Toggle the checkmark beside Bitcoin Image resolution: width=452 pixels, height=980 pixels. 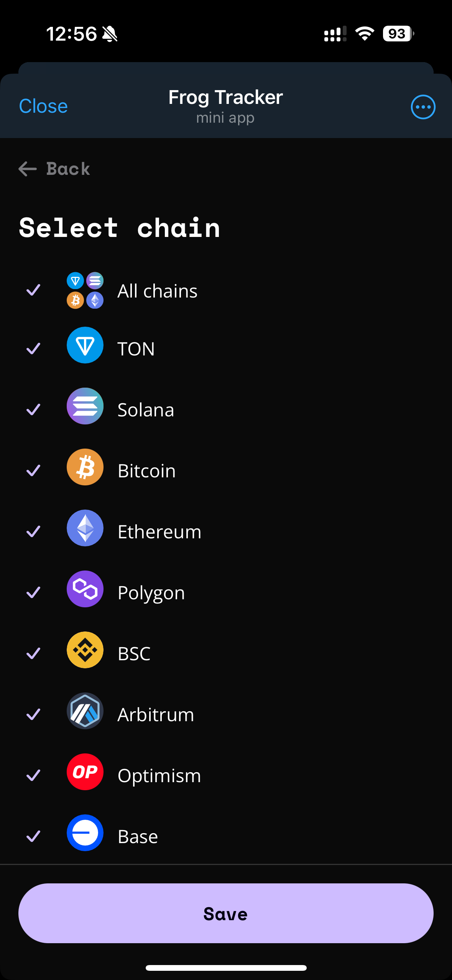(33, 470)
